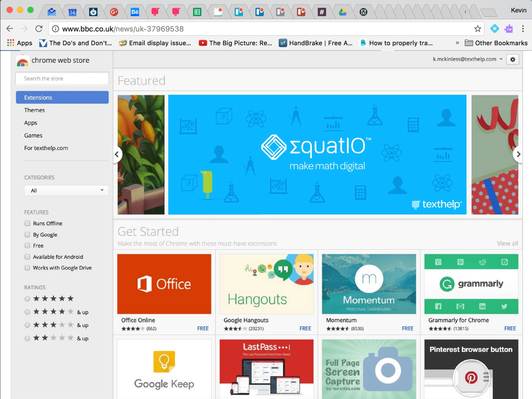Select Extensions in the sidebar
This screenshot has width=532, height=399.
62,97
